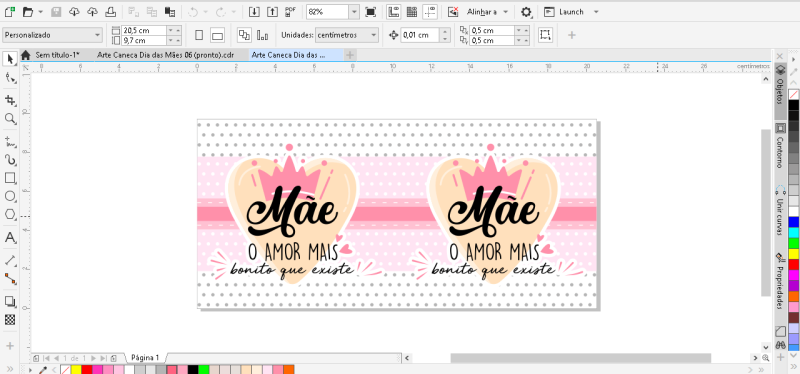Apply page size to current page only
The width and height of the screenshot is (800, 374).
pyautogui.click(x=262, y=35)
